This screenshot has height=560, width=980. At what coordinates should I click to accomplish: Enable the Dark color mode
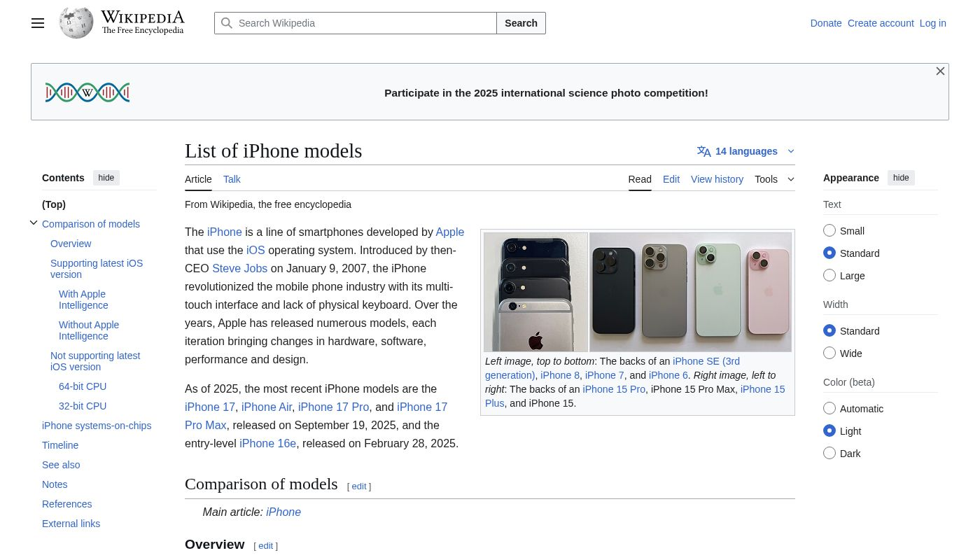[829, 454]
